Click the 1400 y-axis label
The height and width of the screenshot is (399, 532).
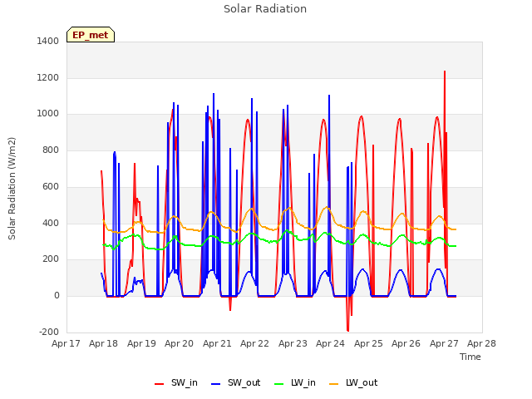coord(48,41)
